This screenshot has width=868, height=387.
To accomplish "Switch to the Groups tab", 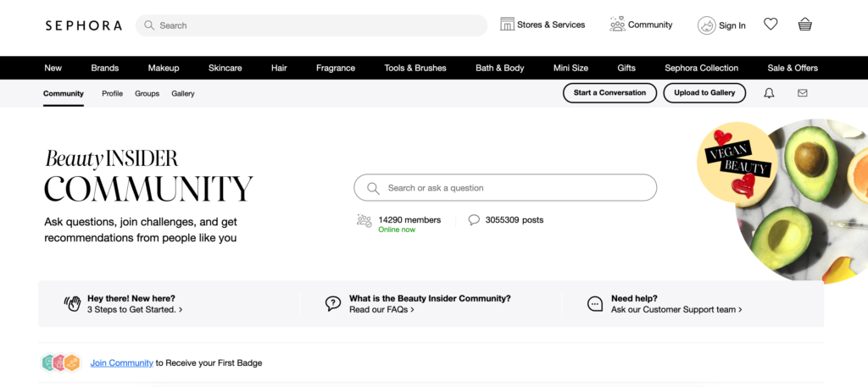I will click(x=147, y=93).
